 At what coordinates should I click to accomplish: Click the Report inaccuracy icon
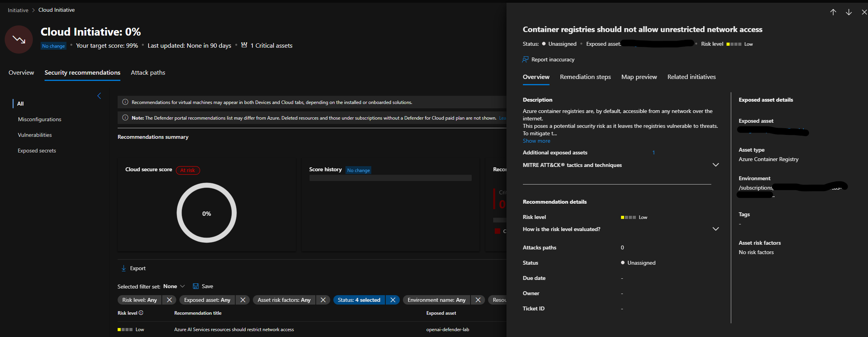point(525,59)
